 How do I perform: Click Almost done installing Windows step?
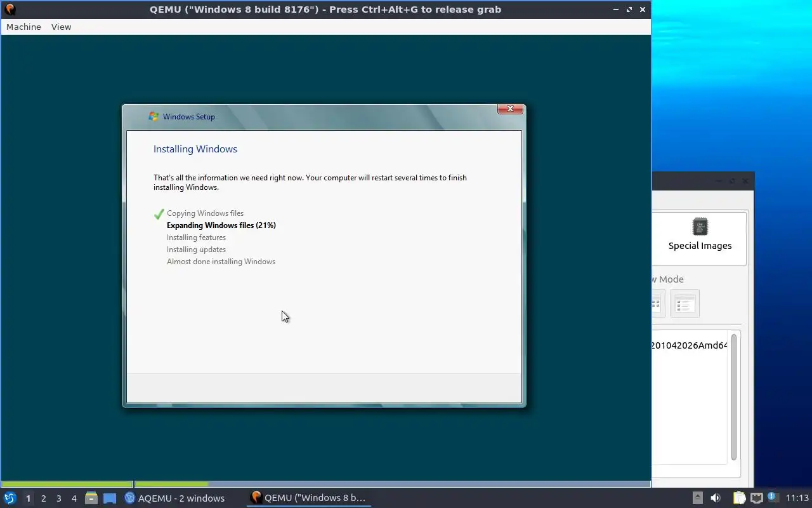(x=221, y=262)
